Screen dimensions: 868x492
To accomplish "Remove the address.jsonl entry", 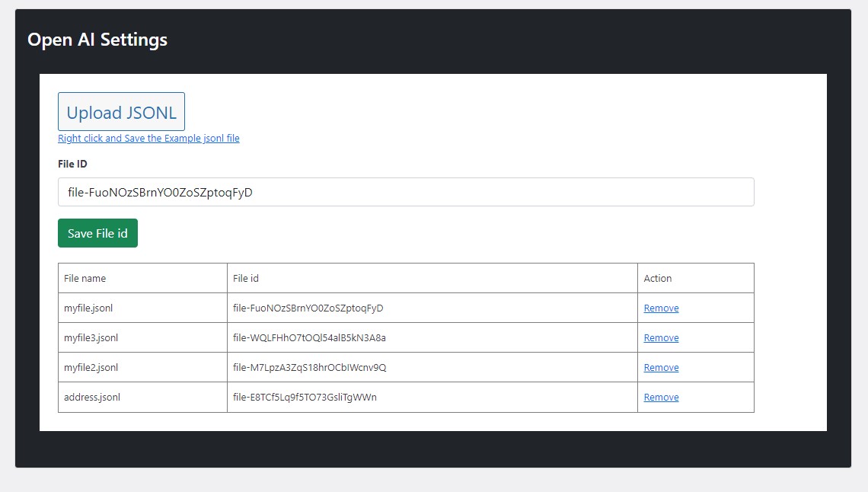I will pos(661,398).
